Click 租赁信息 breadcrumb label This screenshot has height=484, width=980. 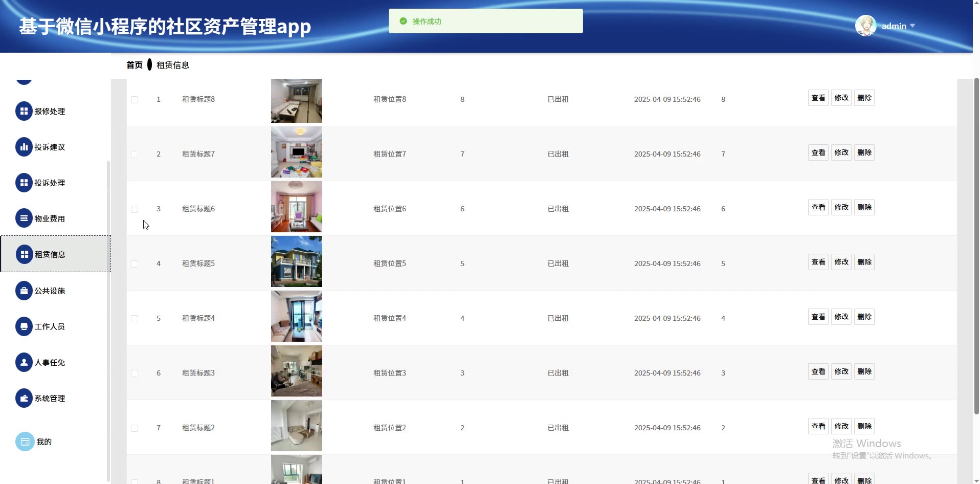pyautogui.click(x=173, y=65)
